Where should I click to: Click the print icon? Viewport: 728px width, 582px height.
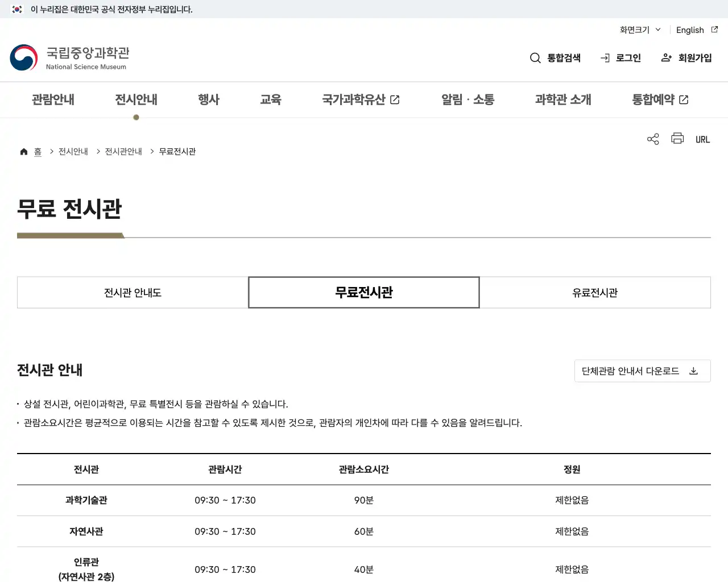click(x=677, y=139)
